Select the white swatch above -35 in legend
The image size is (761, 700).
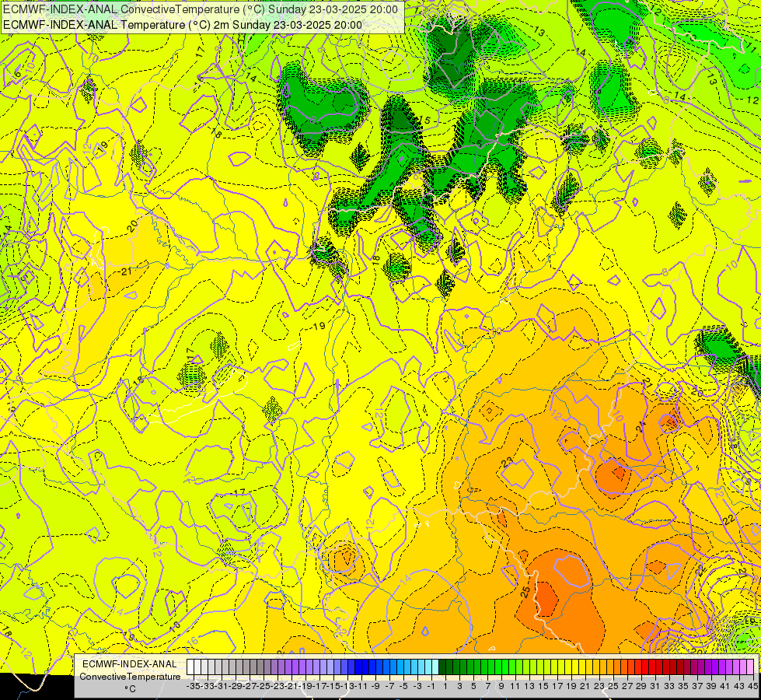click(190, 667)
